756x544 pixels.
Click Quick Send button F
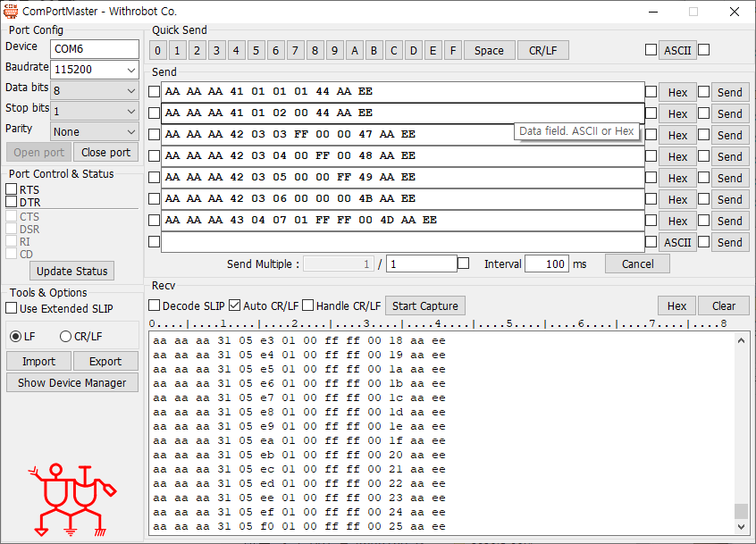coord(453,51)
